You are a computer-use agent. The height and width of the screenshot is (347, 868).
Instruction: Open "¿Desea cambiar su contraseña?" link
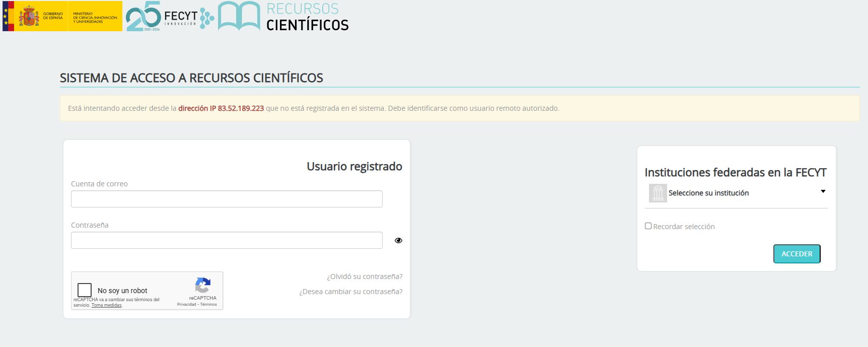351,292
